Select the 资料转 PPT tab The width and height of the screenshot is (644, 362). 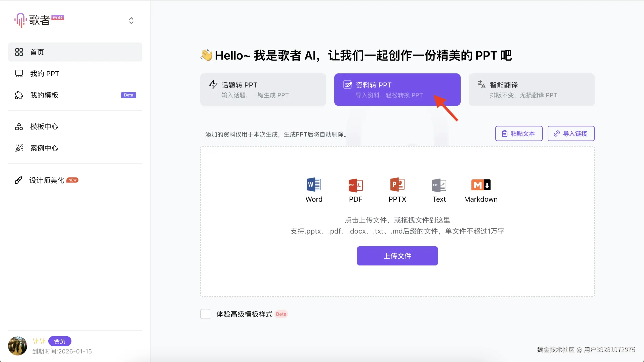pos(397,89)
